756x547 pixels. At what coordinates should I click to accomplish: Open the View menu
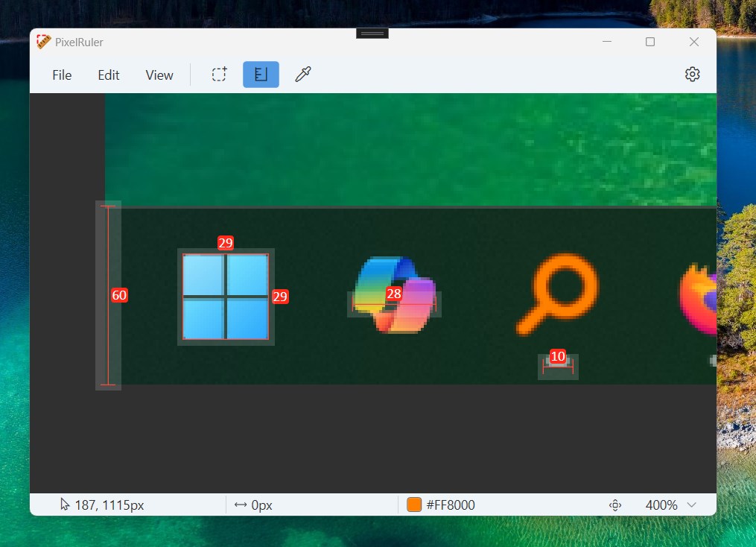[x=159, y=75]
